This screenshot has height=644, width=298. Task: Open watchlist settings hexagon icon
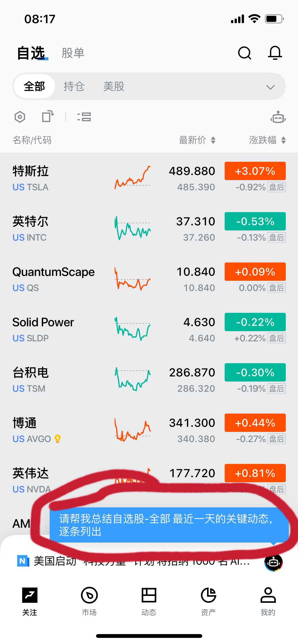(x=20, y=117)
